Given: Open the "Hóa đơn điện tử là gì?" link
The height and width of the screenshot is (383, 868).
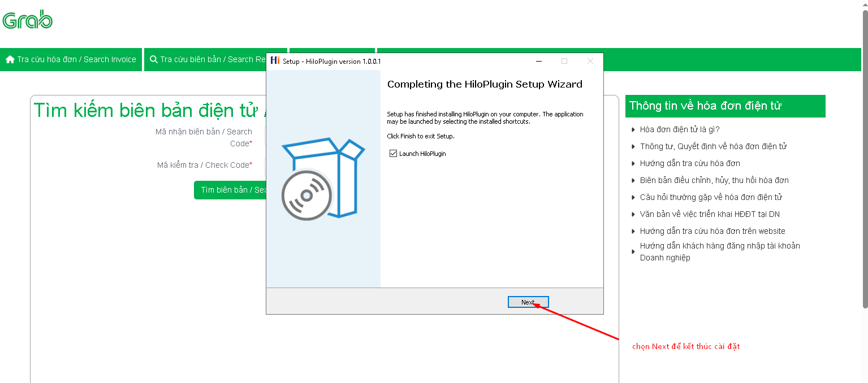Looking at the screenshot, I should click(x=679, y=129).
